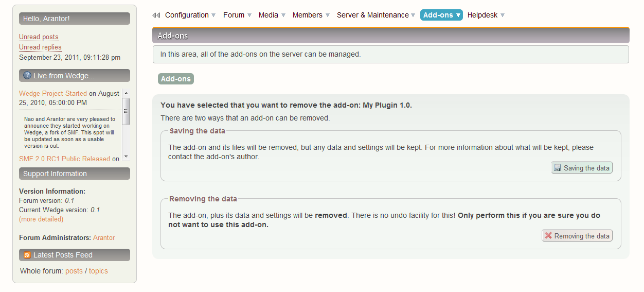The width and height of the screenshot is (644, 292).
Task: Open the Unread posts link
Action: tap(39, 37)
